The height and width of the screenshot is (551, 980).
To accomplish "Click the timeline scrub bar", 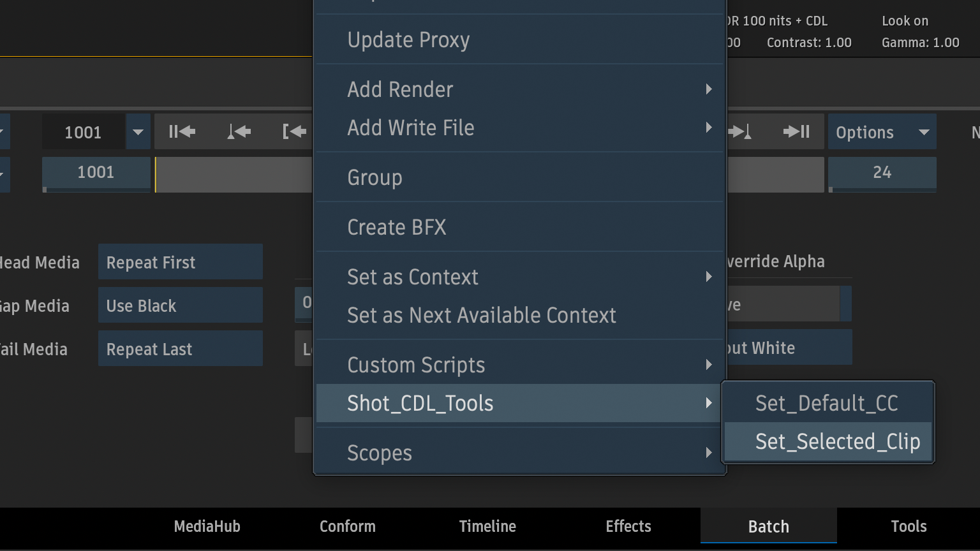I will pyautogui.click(x=234, y=174).
